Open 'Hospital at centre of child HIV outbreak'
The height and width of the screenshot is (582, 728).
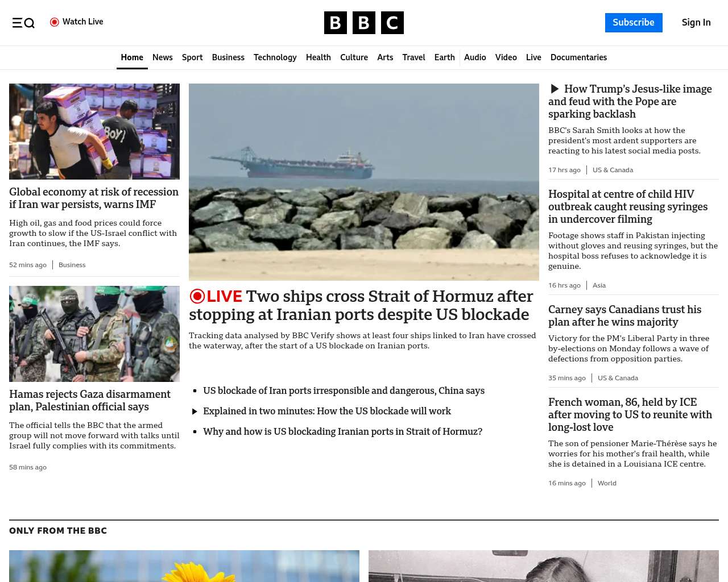click(628, 206)
